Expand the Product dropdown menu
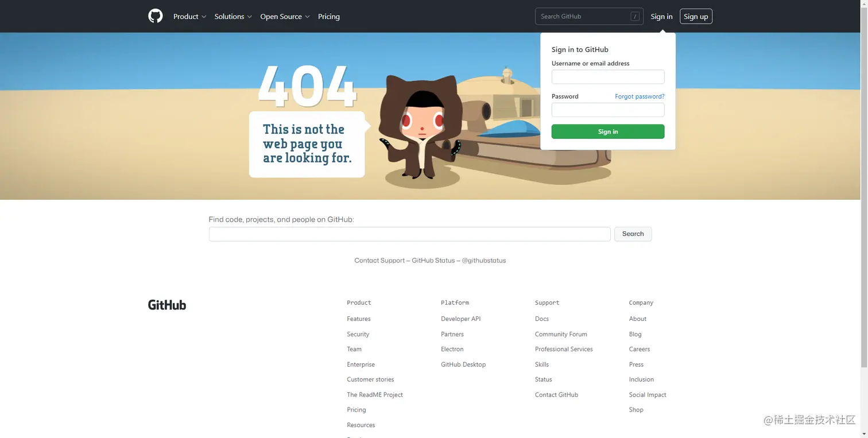This screenshot has width=868, height=438. click(189, 17)
